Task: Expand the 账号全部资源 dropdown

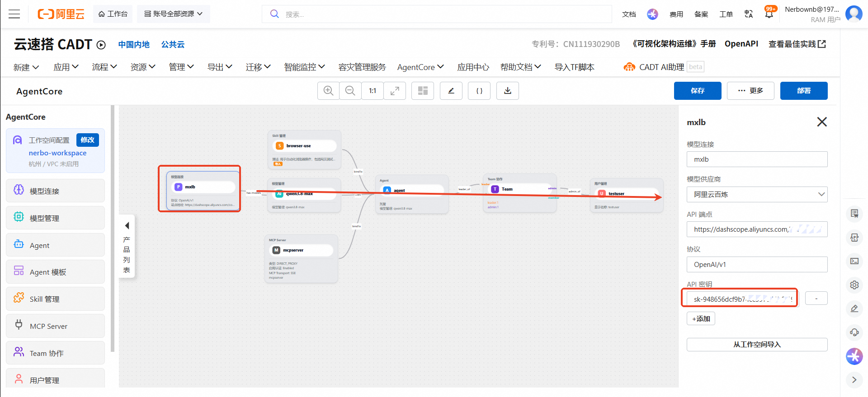Action: 174,14
